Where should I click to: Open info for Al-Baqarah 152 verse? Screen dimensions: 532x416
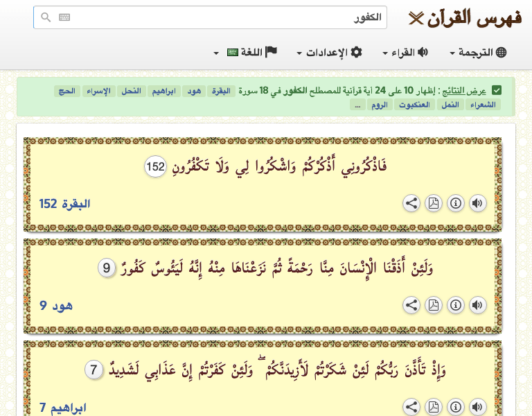click(x=455, y=204)
